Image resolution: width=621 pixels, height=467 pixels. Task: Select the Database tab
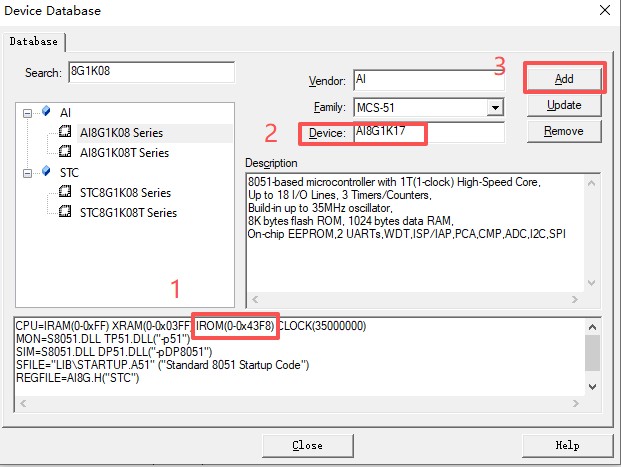(34, 42)
